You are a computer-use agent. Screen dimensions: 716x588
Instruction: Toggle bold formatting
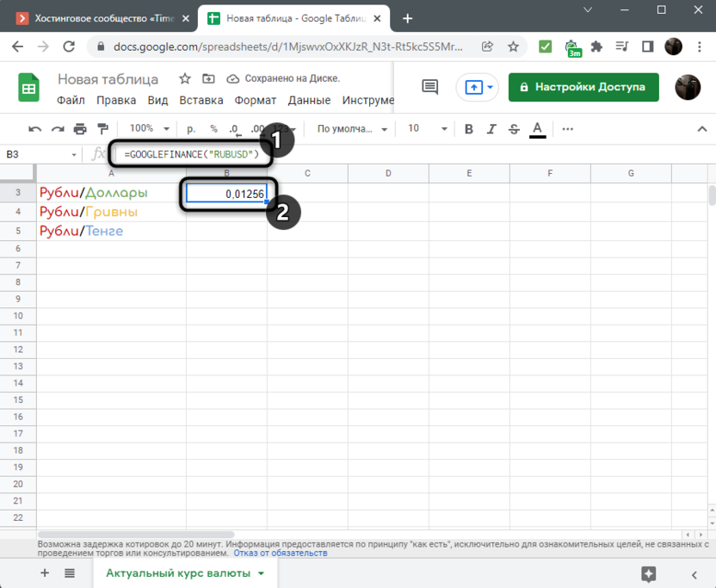pos(469,129)
